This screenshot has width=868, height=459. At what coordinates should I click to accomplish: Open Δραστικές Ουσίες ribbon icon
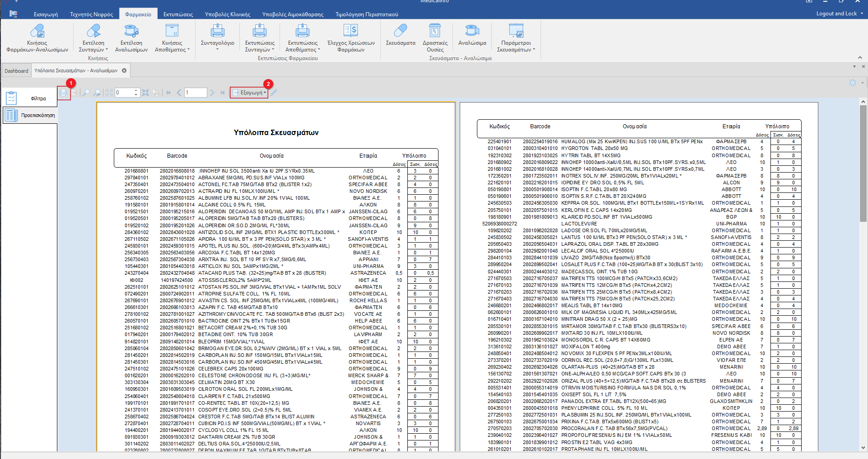[x=434, y=39]
